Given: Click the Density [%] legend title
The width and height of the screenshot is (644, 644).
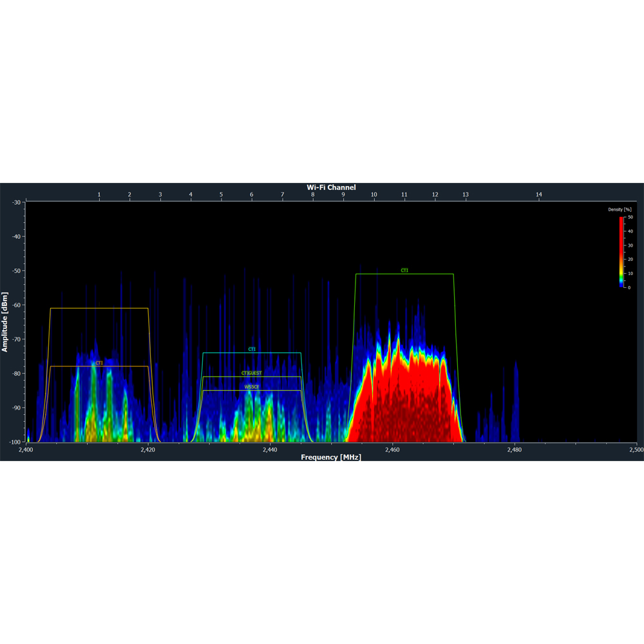Looking at the screenshot, I should pos(620,210).
